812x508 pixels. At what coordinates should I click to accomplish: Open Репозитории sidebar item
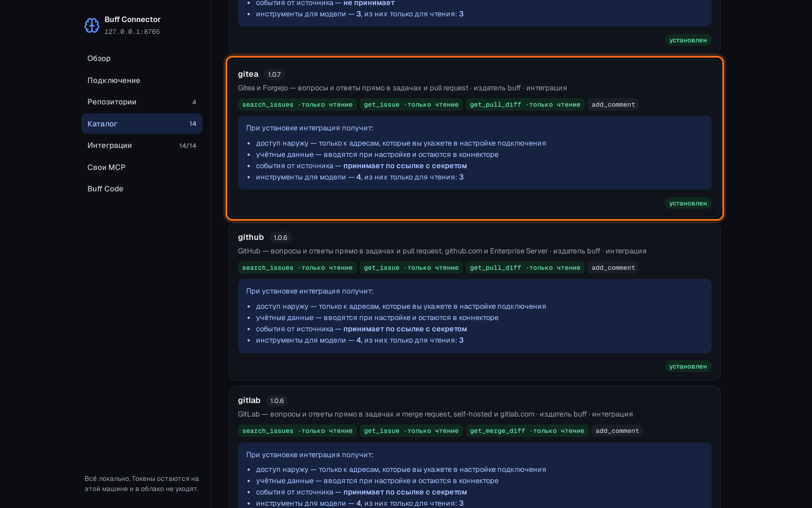point(142,102)
